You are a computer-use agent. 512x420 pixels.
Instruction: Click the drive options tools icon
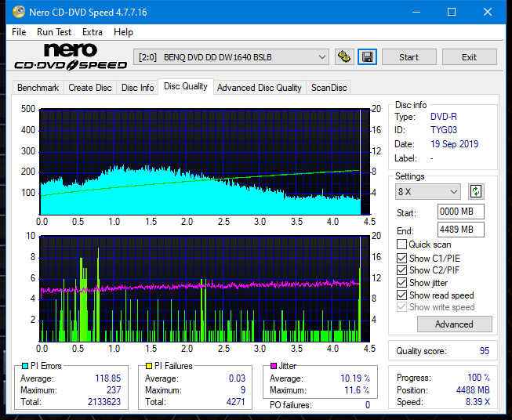coord(344,57)
